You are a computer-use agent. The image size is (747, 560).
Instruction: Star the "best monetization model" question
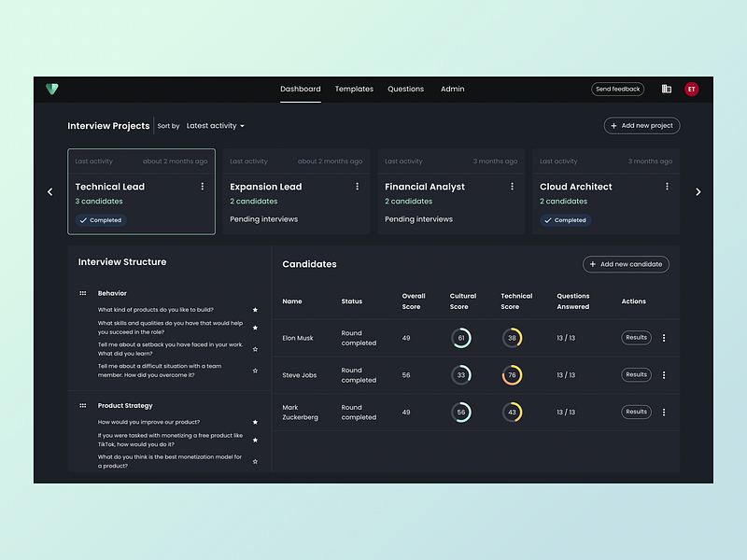click(x=255, y=461)
